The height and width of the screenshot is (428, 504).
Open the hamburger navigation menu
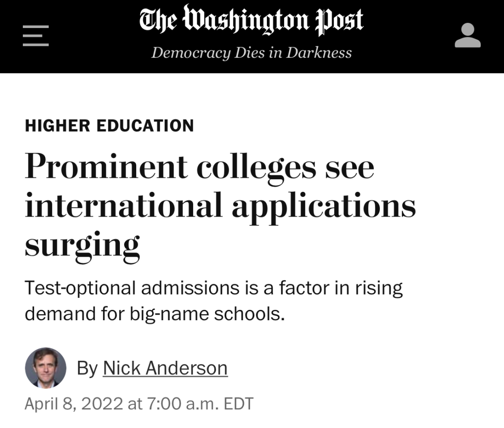pos(36,36)
